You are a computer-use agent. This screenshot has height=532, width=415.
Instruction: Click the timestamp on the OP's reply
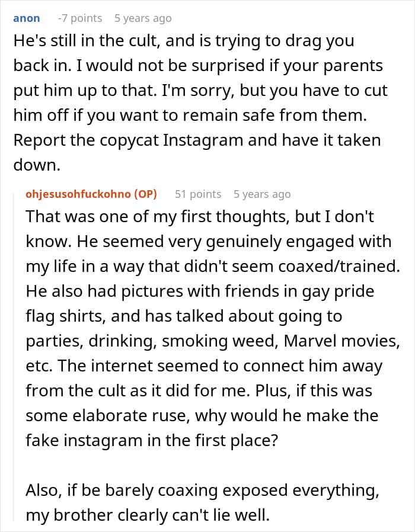click(x=262, y=194)
